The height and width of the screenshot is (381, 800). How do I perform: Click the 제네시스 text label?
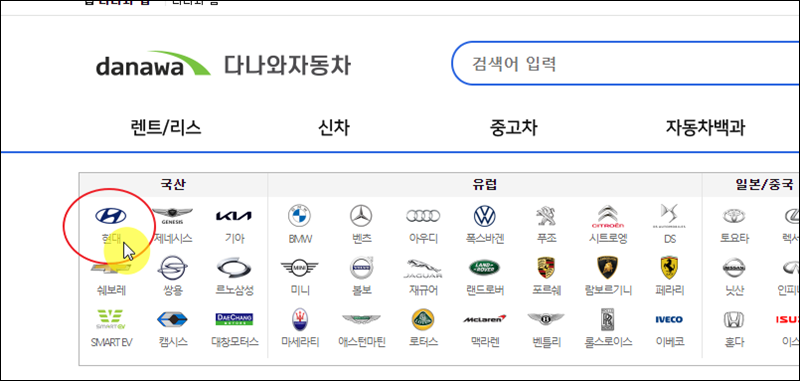pyautogui.click(x=173, y=238)
